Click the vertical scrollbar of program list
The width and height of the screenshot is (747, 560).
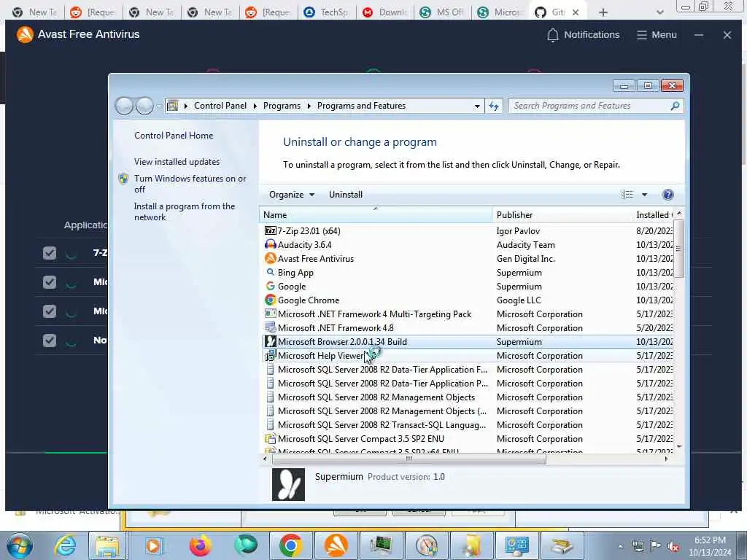click(679, 249)
